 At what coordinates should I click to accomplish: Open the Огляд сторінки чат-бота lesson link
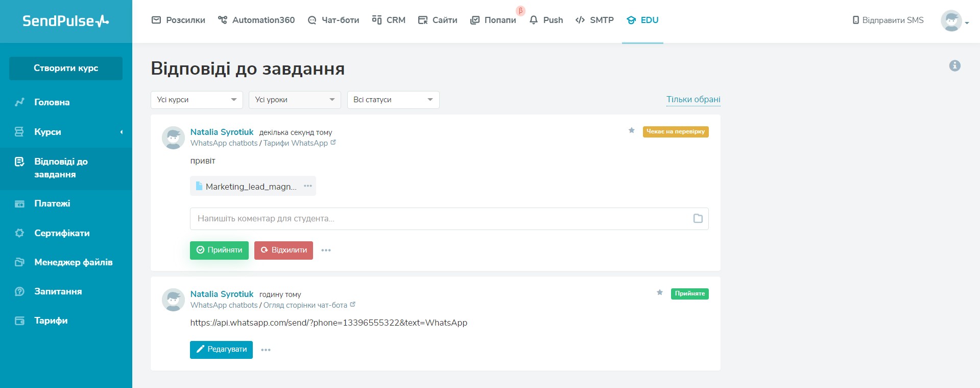click(x=305, y=305)
